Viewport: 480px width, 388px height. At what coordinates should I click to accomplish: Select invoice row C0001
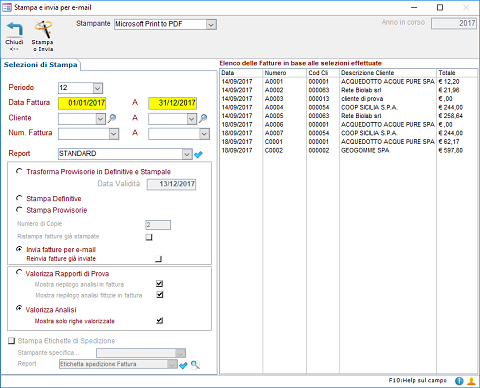(x=348, y=142)
